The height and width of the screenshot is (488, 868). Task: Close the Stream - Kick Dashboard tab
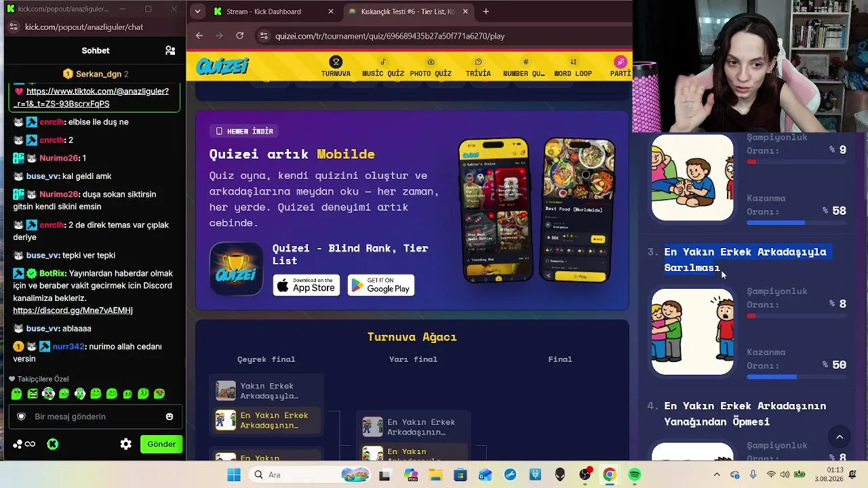click(331, 12)
